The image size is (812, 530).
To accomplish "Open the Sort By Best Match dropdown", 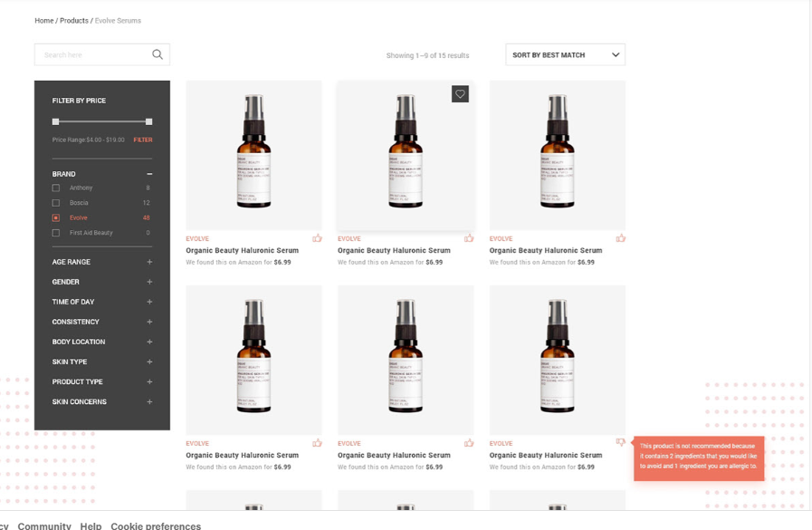I will click(565, 54).
